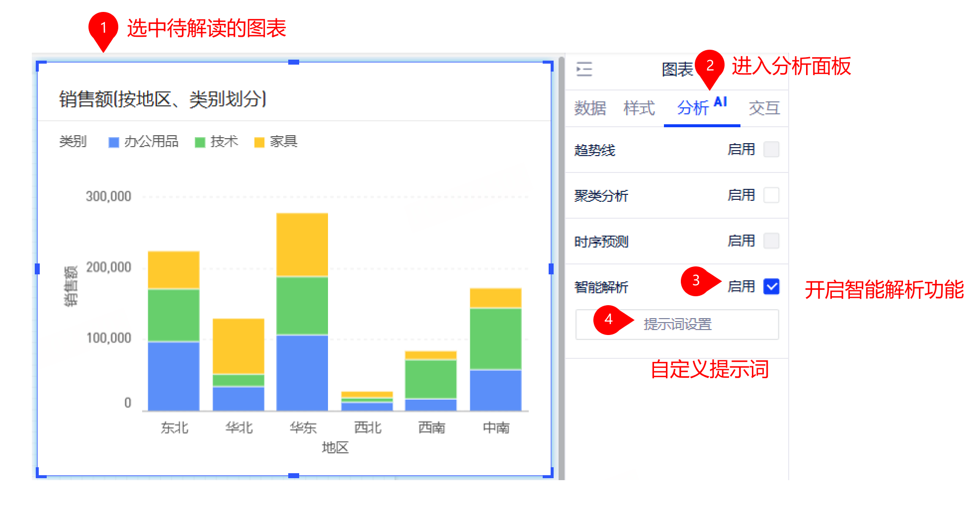Enable the 聚类分析 checkbox
This screenshot has height=506, width=980.
[x=771, y=195]
